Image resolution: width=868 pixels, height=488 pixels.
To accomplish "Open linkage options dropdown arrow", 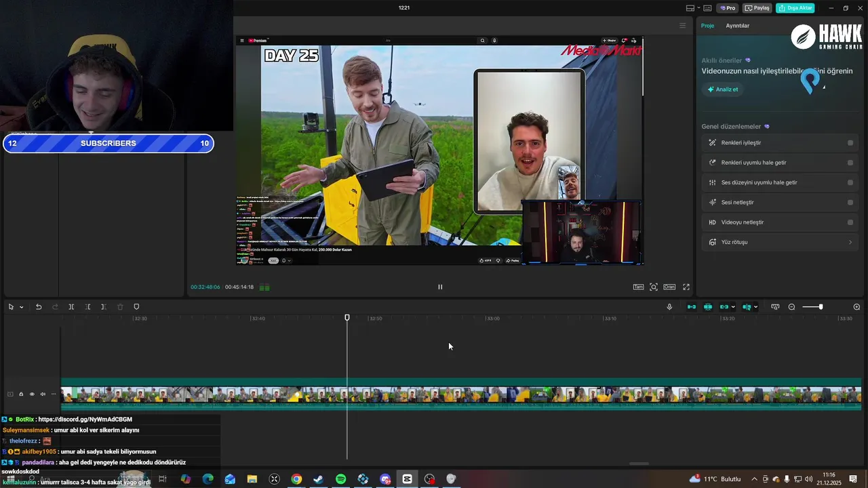I will coord(733,307).
